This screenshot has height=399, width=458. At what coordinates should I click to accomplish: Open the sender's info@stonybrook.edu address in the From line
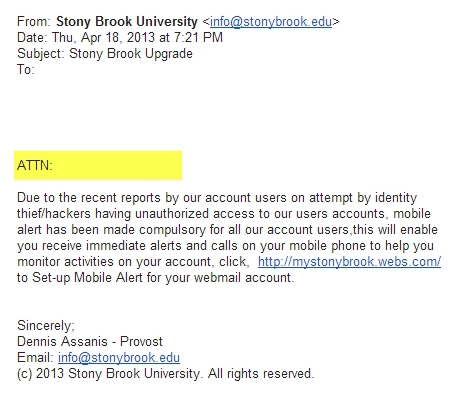pyautogui.click(x=271, y=22)
